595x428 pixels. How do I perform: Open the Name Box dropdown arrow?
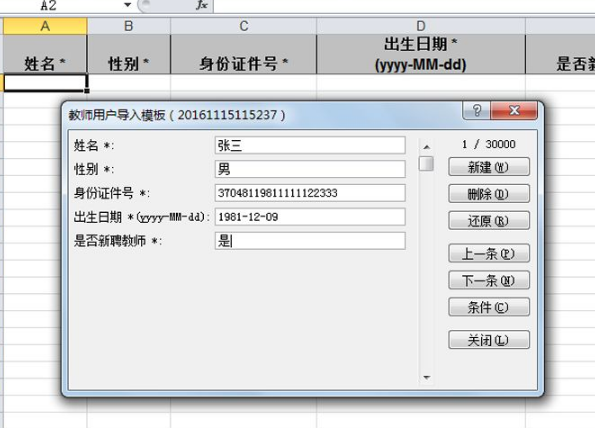click(x=128, y=5)
